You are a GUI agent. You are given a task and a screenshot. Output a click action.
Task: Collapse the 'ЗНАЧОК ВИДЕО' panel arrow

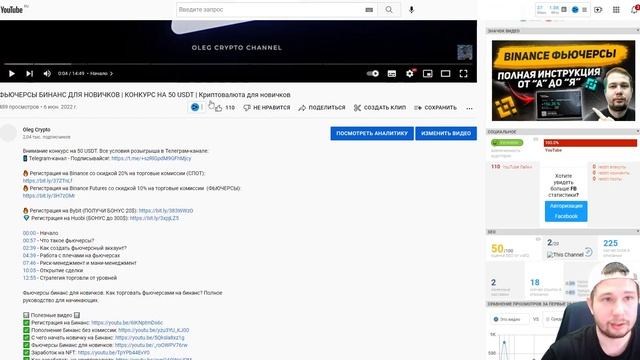(637, 31)
